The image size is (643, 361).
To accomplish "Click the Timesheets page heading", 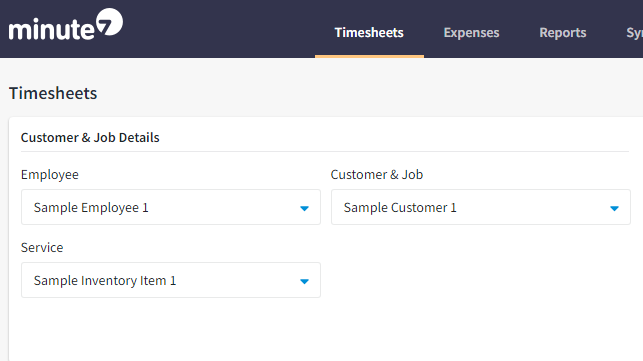I will tap(53, 93).
